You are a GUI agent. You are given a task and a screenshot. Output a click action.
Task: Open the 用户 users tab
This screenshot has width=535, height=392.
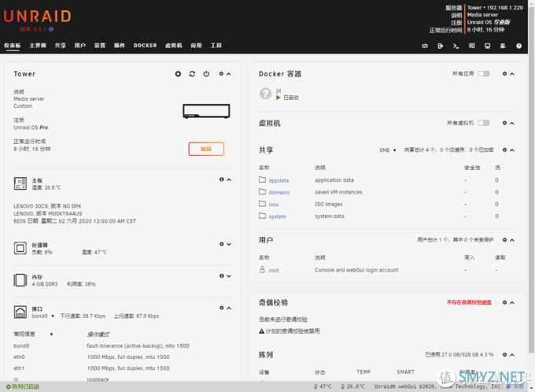(x=79, y=46)
